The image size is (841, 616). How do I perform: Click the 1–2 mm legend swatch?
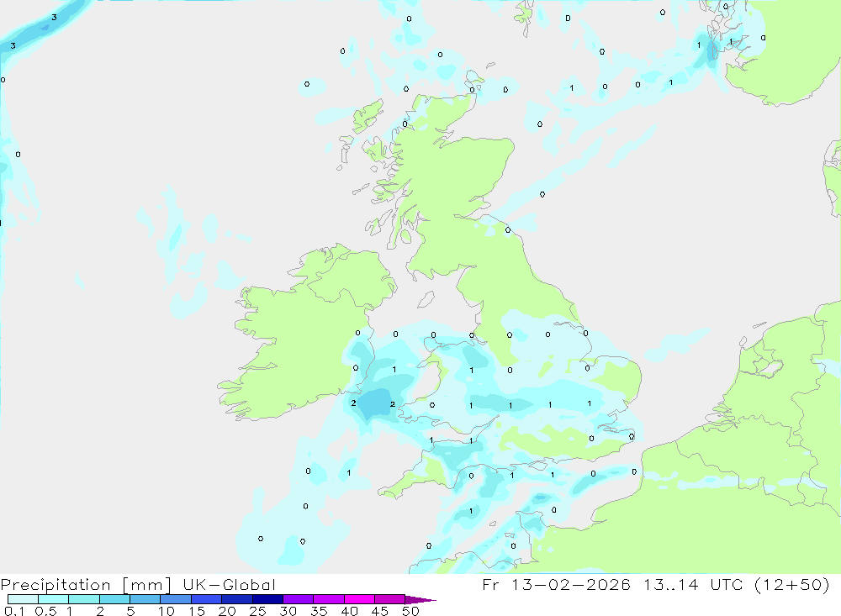tap(84, 599)
